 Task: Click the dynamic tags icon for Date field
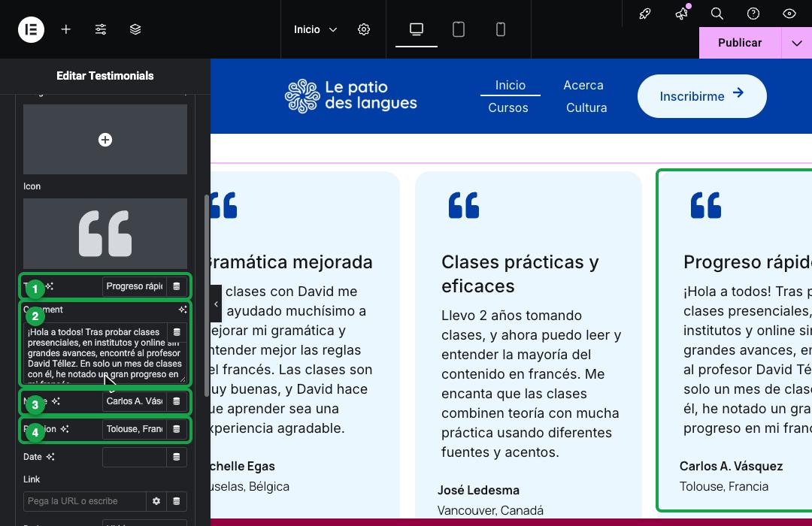coord(177,457)
